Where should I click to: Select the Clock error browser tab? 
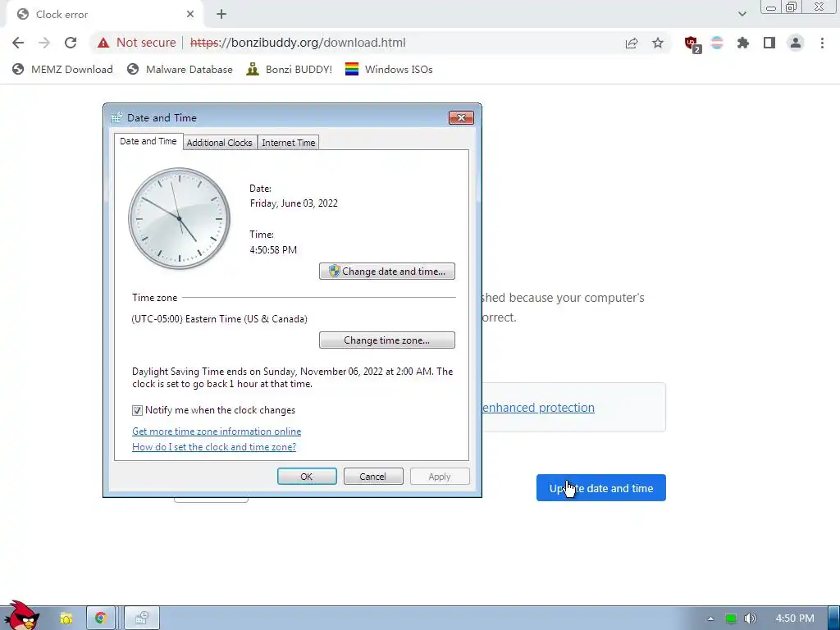[x=105, y=15]
